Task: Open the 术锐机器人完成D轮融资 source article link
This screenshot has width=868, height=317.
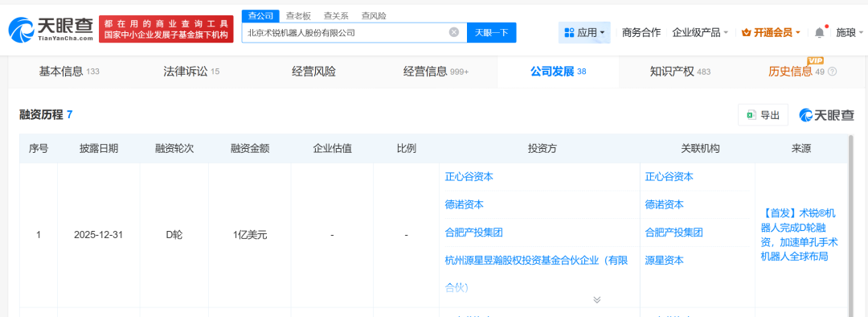Action: (800, 234)
